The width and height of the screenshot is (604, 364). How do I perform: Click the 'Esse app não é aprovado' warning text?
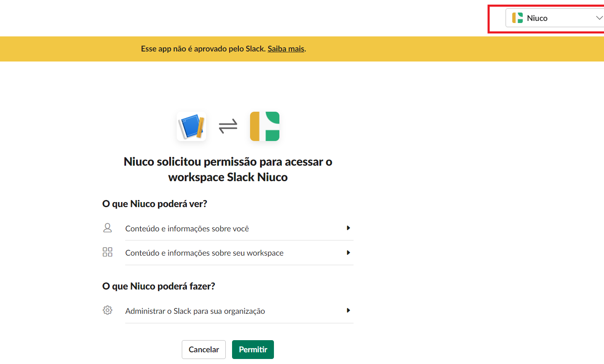point(203,49)
